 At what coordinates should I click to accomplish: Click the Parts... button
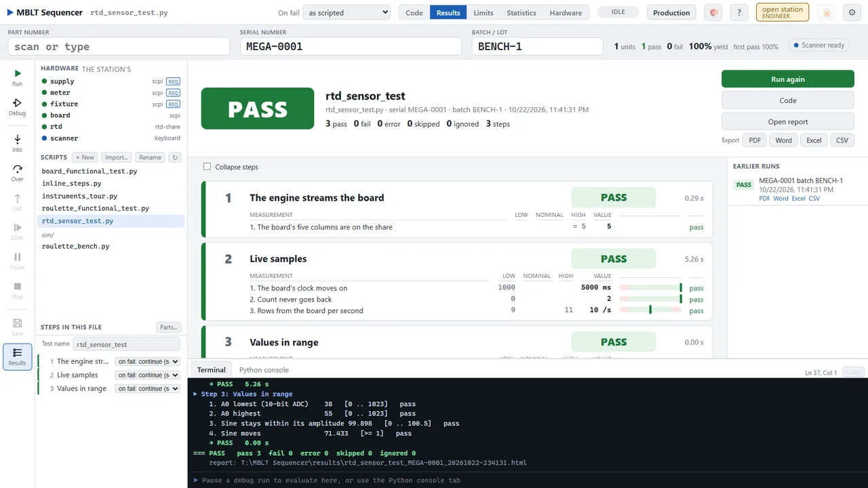[168, 327]
